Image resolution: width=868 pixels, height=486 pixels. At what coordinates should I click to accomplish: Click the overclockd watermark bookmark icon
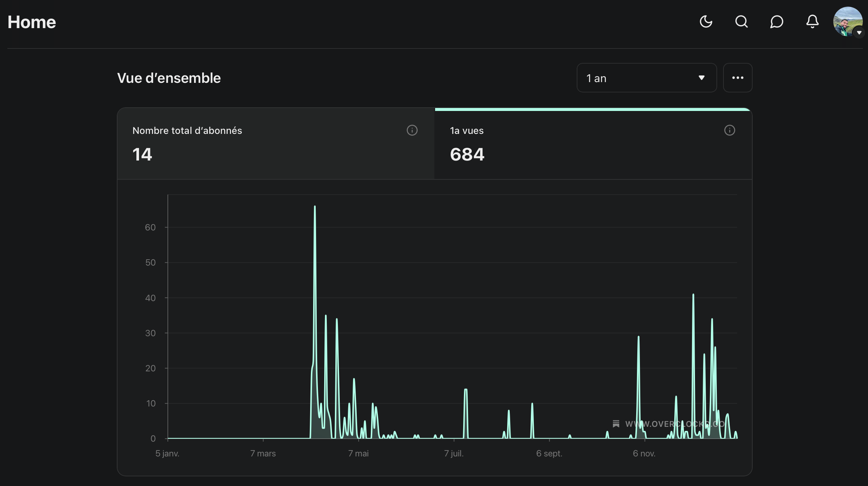pyautogui.click(x=616, y=424)
